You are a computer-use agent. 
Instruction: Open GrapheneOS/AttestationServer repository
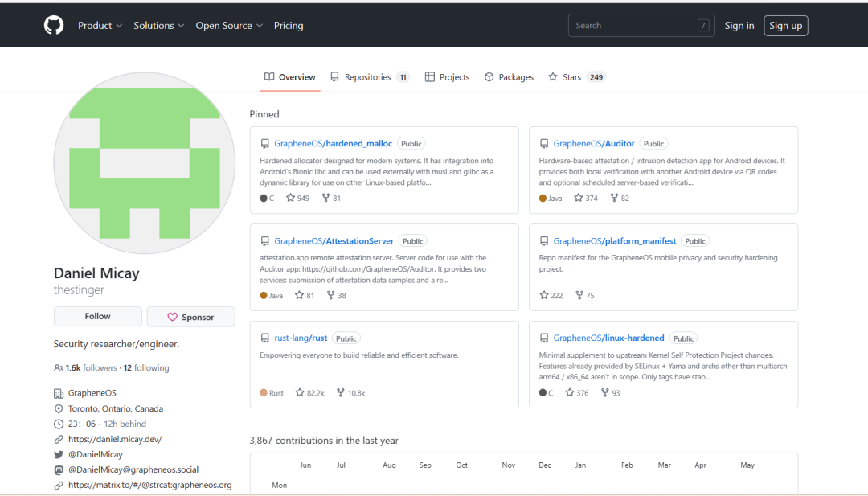[334, 241]
